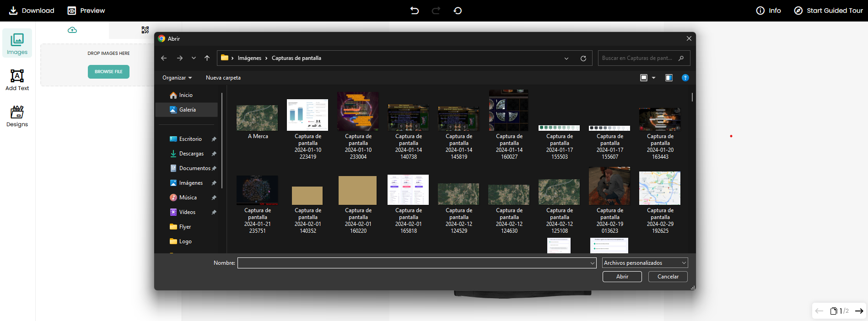
Task: Expand the address bar path history chevron
Action: 566,59
